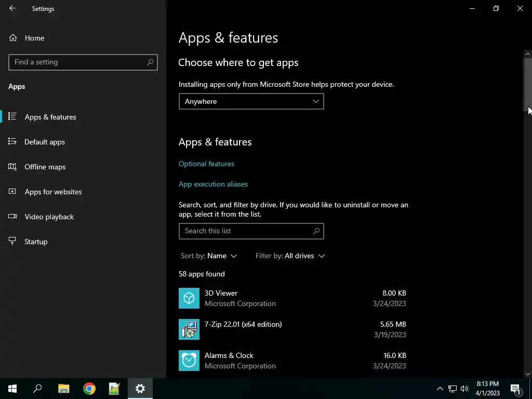Click the Settings gear in the taskbar

pyautogui.click(x=140, y=389)
